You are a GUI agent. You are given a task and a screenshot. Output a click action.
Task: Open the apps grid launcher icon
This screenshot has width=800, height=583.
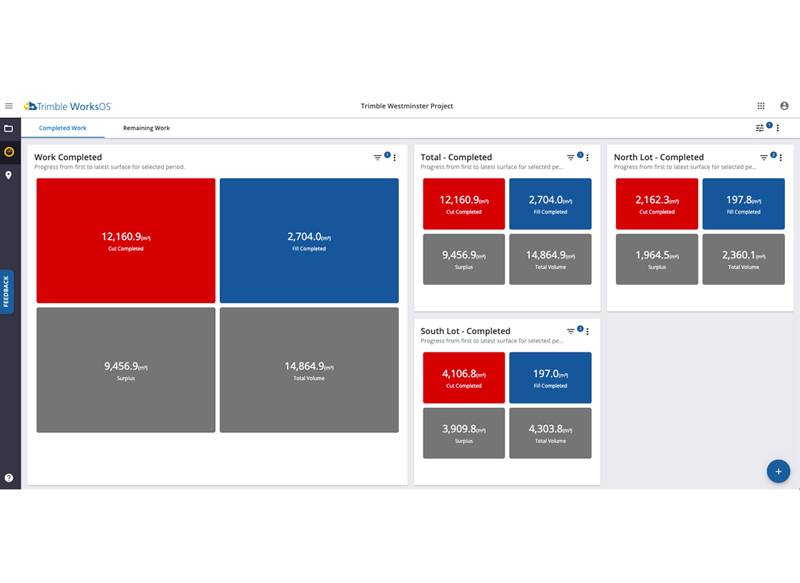pyautogui.click(x=761, y=106)
